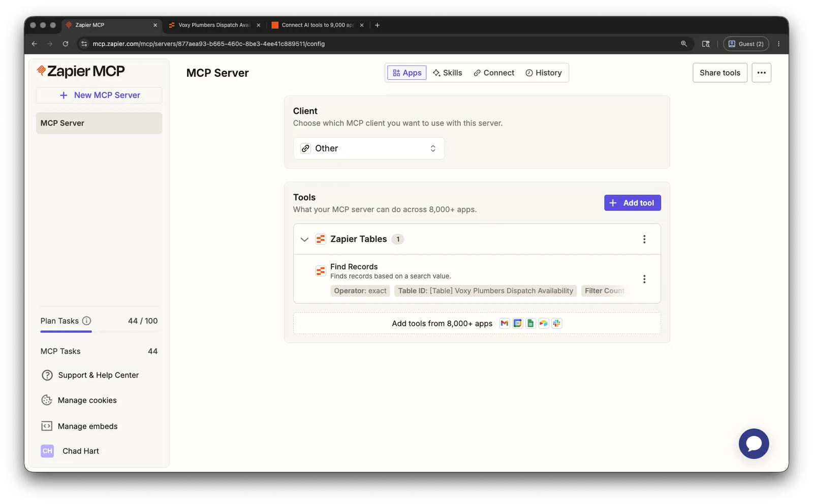813x504 pixels.
Task: Open Zapier Tables group options menu
Action: [x=644, y=239]
